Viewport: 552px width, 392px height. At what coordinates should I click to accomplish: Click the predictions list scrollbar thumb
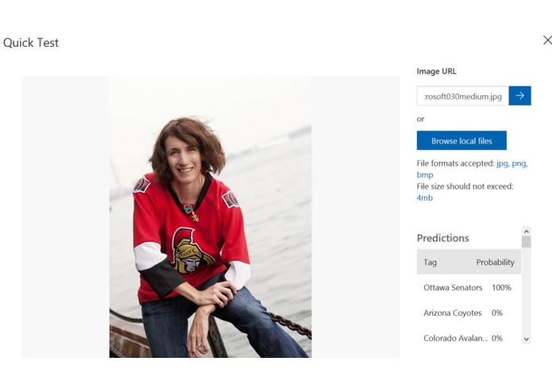tap(527, 242)
